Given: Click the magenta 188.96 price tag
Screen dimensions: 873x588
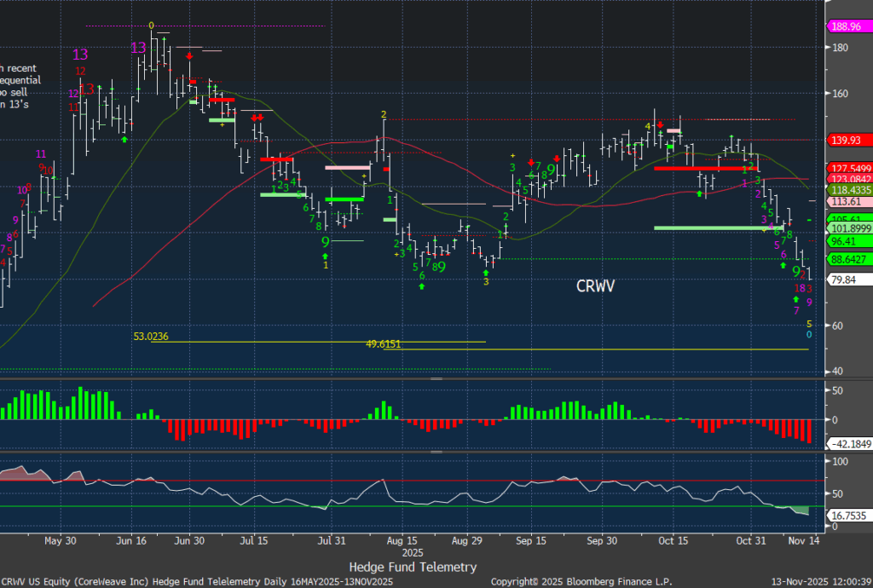Looking at the screenshot, I should (x=849, y=26).
